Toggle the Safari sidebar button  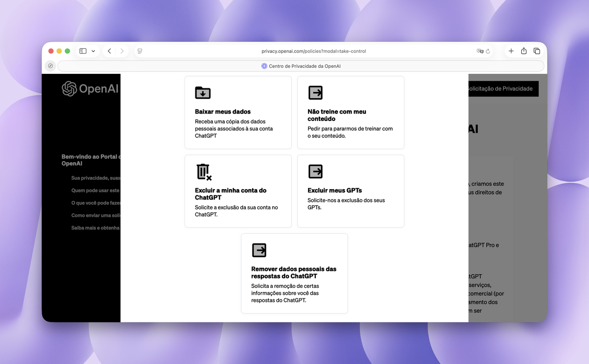tap(83, 51)
